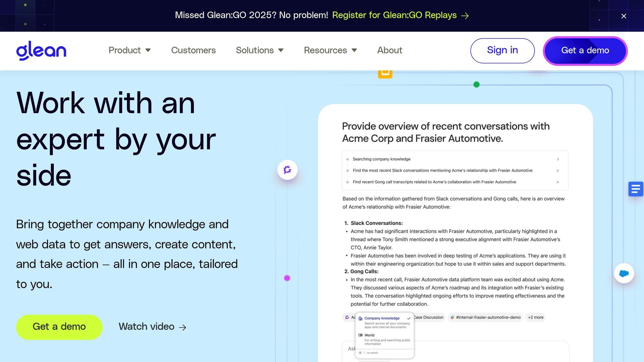Close the Glean:GO announcement banner
The height and width of the screenshot is (362, 644).
(624, 16)
